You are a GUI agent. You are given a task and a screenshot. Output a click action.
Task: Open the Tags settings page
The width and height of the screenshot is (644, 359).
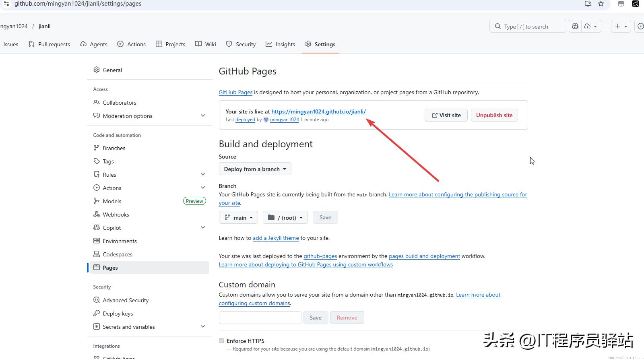(x=108, y=161)
